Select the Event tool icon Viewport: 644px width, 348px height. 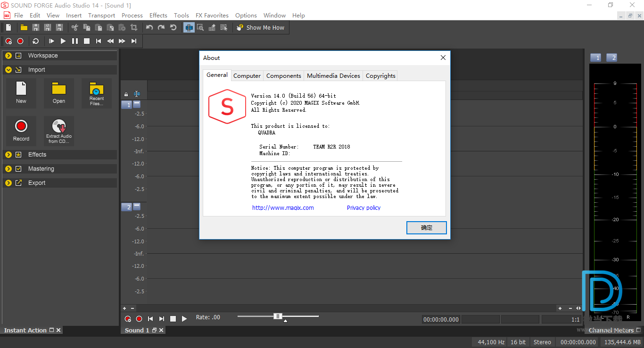(224, 27)
